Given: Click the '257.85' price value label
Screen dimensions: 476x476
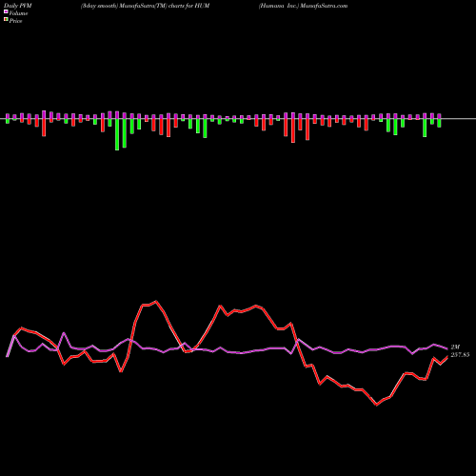Looking at the screenshot, I should tap(460, 355).
